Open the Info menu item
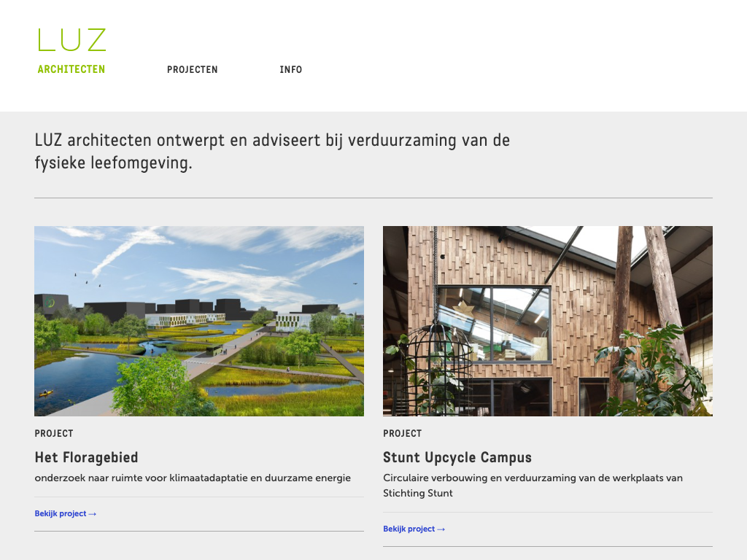Screen dimensions: 747x560 pos(290,69)
